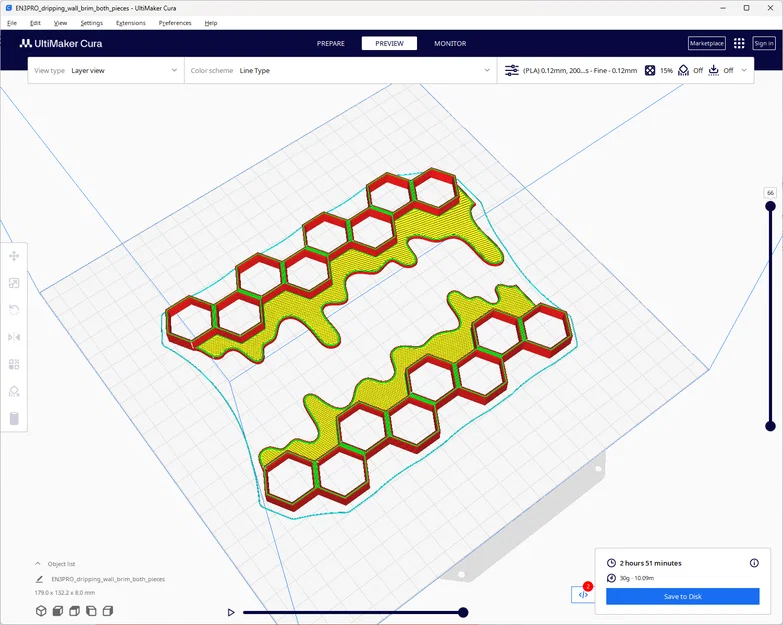Screen dimensions: 783x625
Task: Open the Marketplace
Action: tap(707, 43)
